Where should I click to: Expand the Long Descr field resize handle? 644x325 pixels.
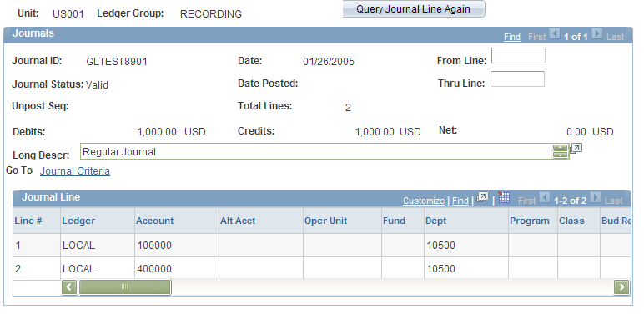tap(561, 151)
